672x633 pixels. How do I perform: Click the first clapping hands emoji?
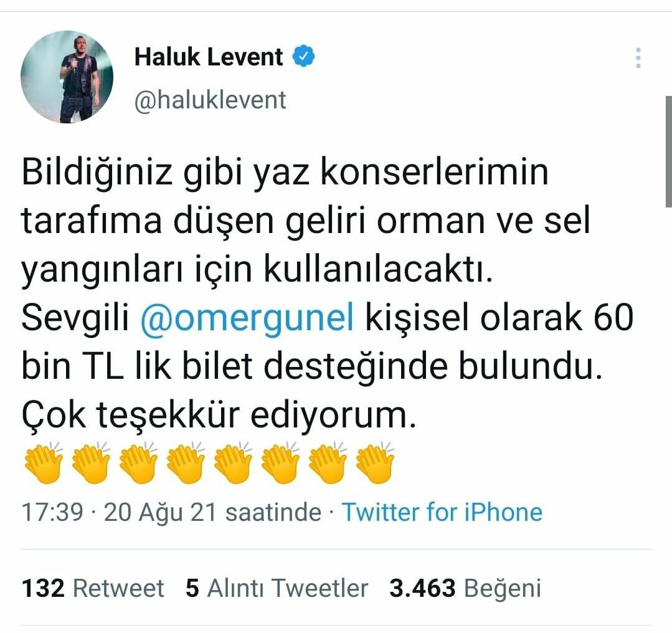point(44,463)
